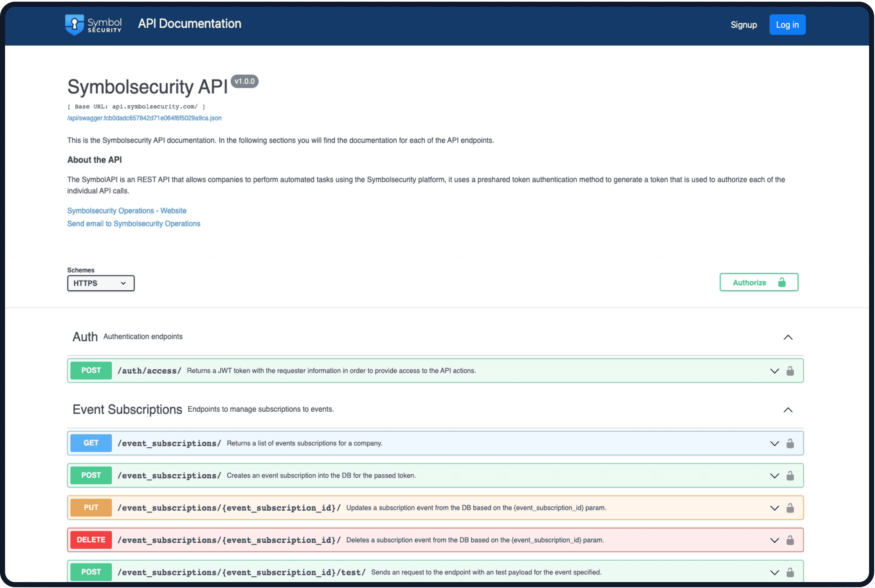Click the green lock in Authorize button
Viewport: 875px width, 588px height.
pyautogui.click(x=782, y=282)
